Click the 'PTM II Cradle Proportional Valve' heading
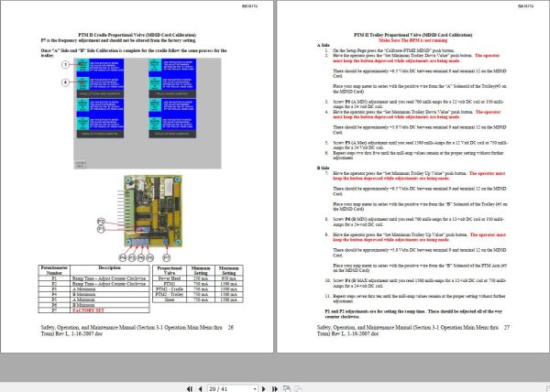 pos(137,35)
